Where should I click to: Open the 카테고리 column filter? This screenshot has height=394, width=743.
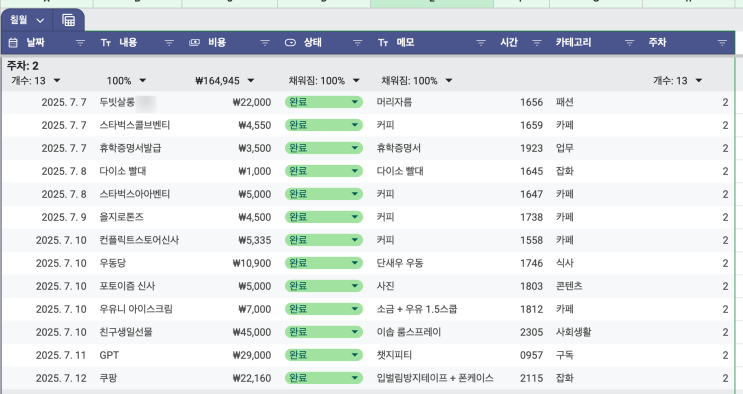point(629,43)
